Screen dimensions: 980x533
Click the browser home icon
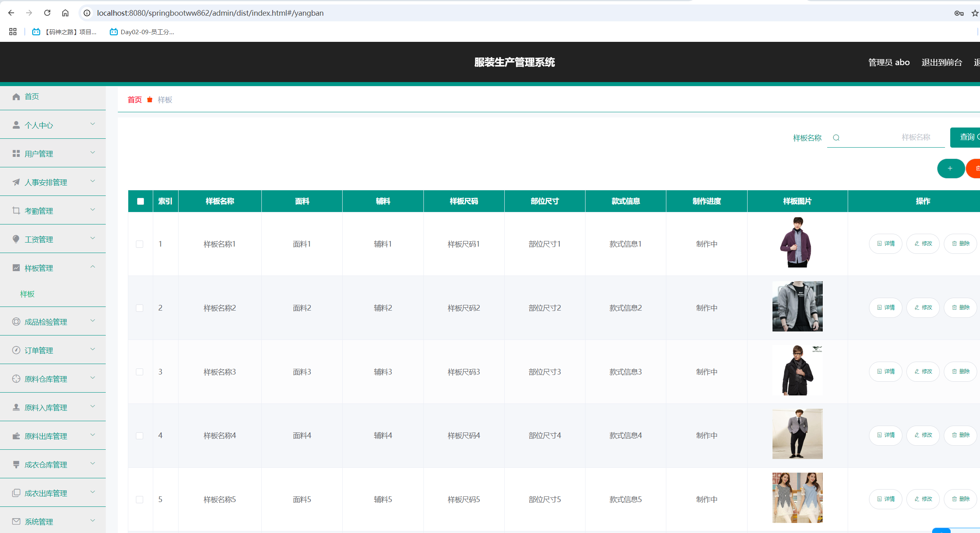click(65, 13)
